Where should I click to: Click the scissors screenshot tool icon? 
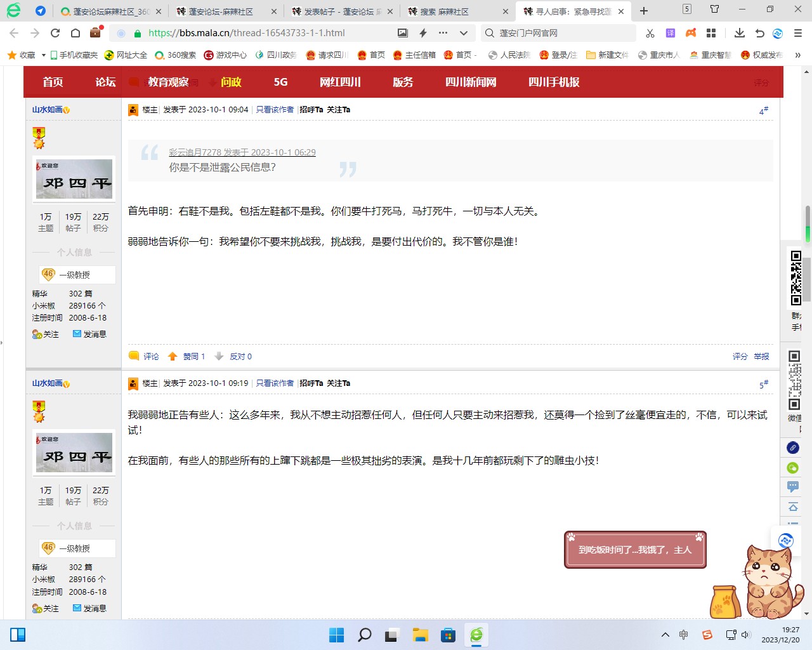click(x=650, y=33)
